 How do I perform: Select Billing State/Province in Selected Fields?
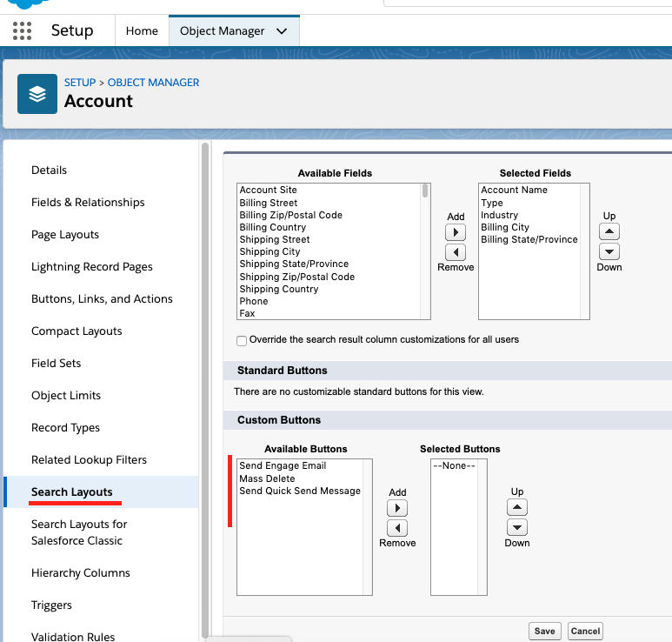point(529,239)
